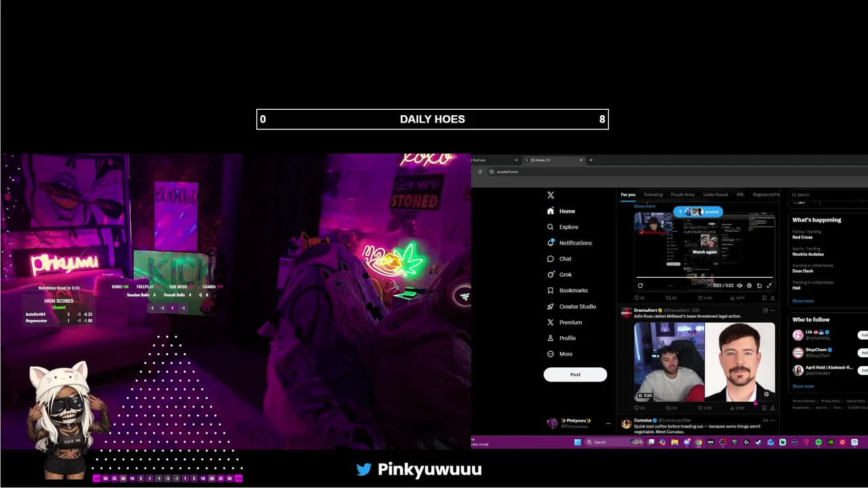The width and height of the screenshot is (868, 488).
Task: Mute the first video's volume icon
Action: pos(739,285)
